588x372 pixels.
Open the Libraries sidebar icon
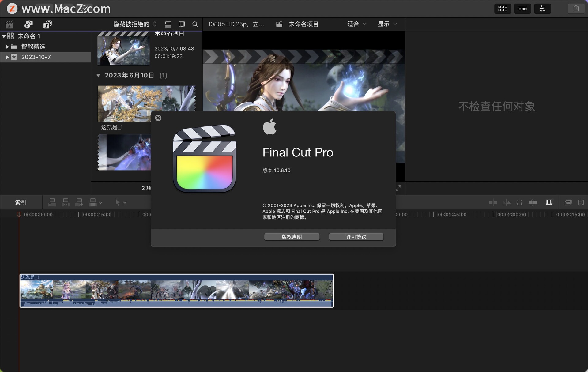pyautogui.click(x=9, y=24)
